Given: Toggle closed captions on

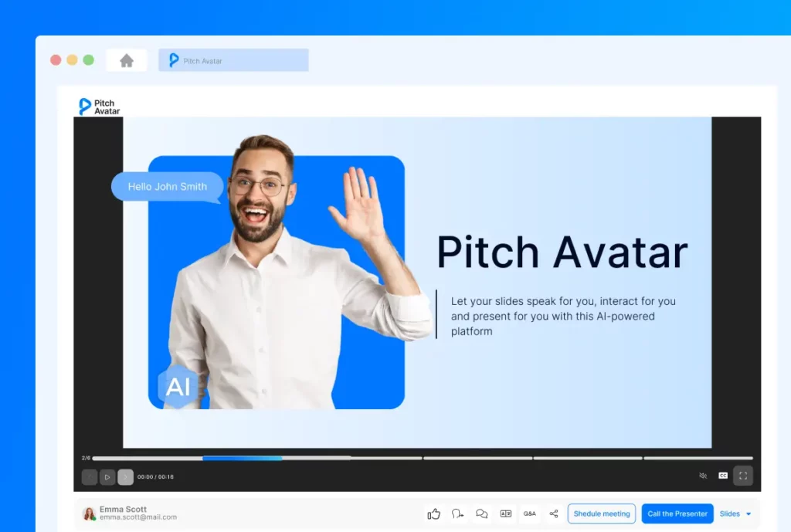Looking at the screenshot, I should coord(722,476).
